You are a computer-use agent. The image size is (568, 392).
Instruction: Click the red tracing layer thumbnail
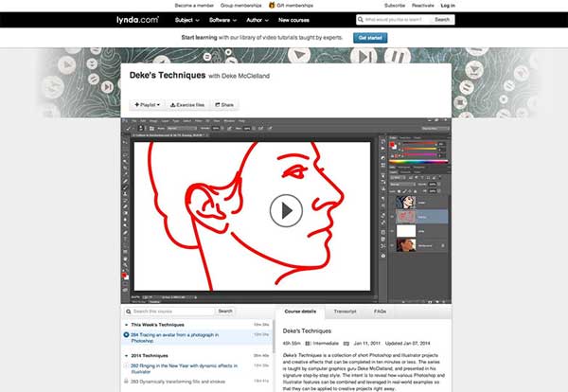(x=405, y=217)
